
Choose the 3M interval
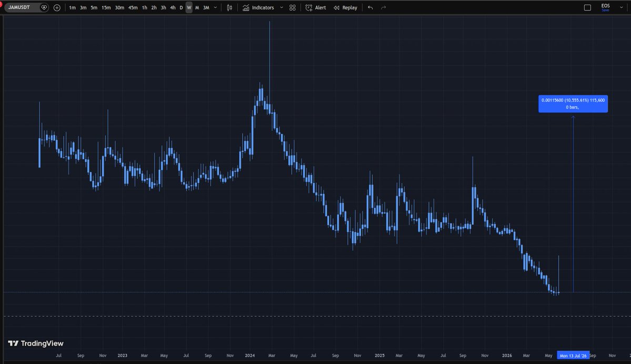pyautogui.click(x=206, y=8)
